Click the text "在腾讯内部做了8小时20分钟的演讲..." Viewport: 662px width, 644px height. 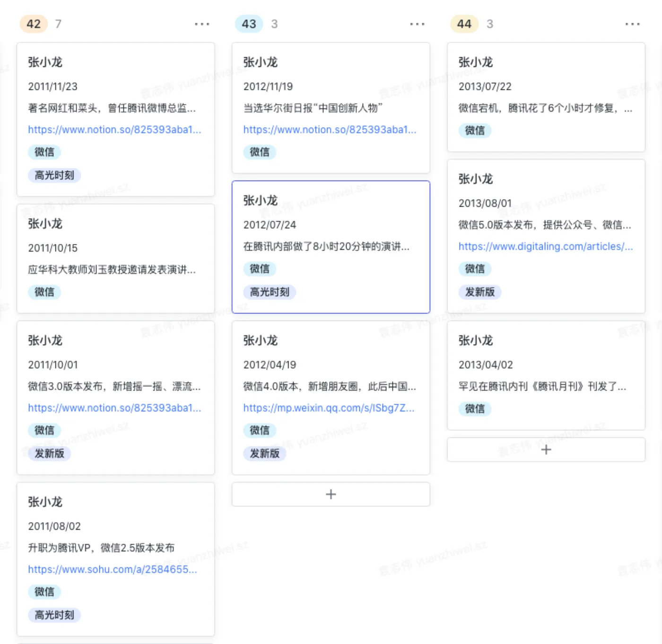click(326, 247)
